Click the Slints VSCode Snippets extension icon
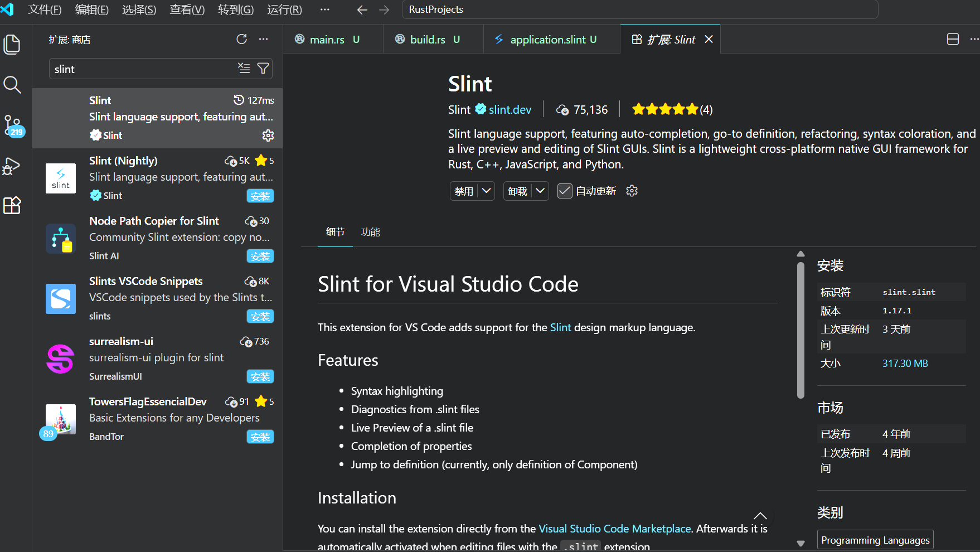The image size is (980, 552). [x=61, y=299]
